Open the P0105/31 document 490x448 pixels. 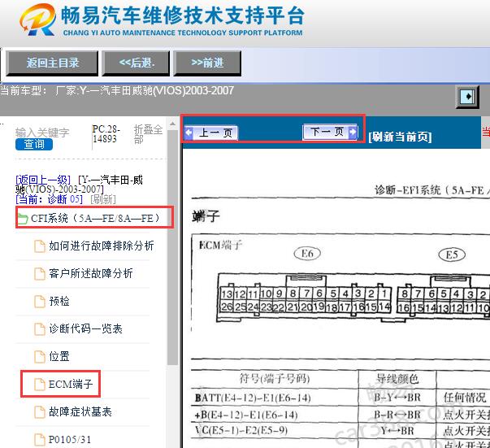pyautogui.click(x=70, y=440)
